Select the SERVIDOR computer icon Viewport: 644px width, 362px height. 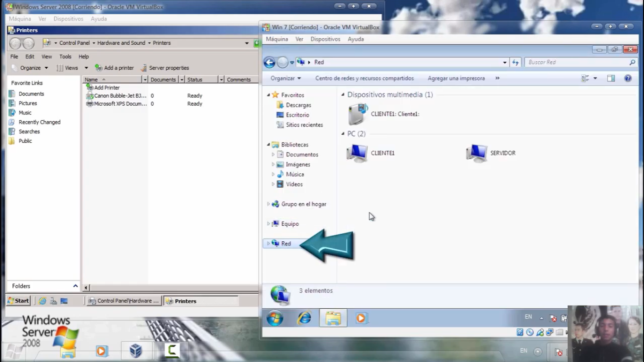pos(476,153)
